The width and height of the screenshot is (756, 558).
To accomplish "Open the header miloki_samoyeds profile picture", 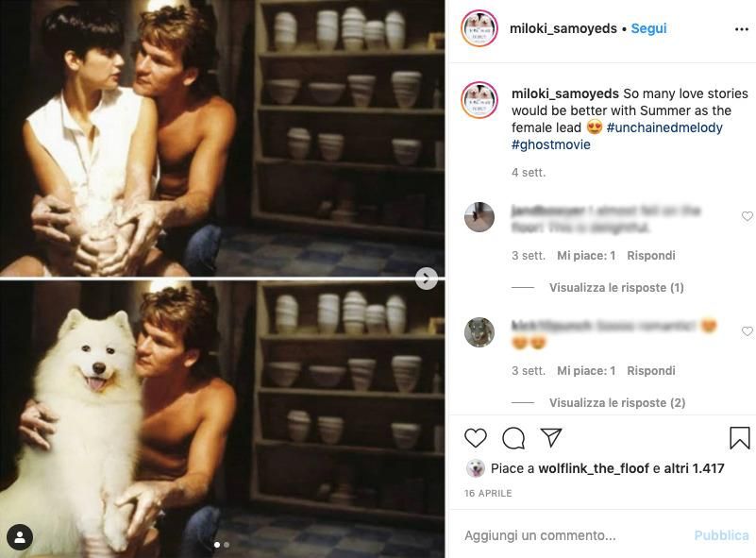I will click(x=479, y=28).
